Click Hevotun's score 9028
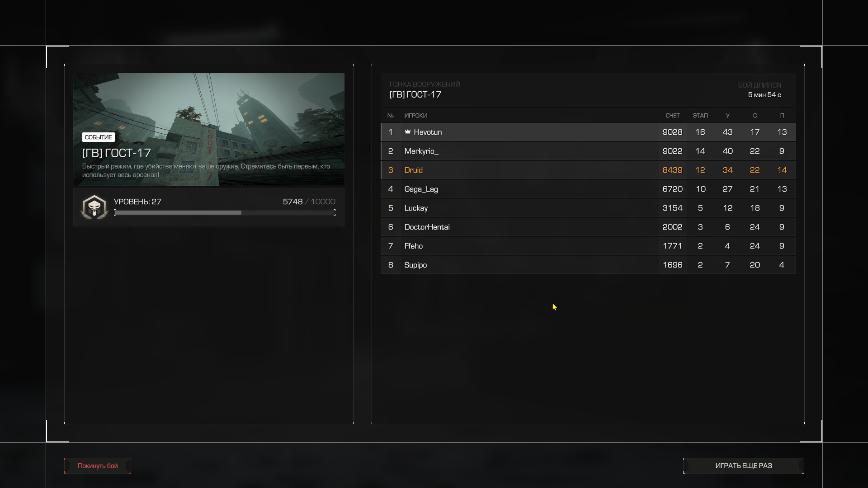868x488 pixels. (673, 132)
